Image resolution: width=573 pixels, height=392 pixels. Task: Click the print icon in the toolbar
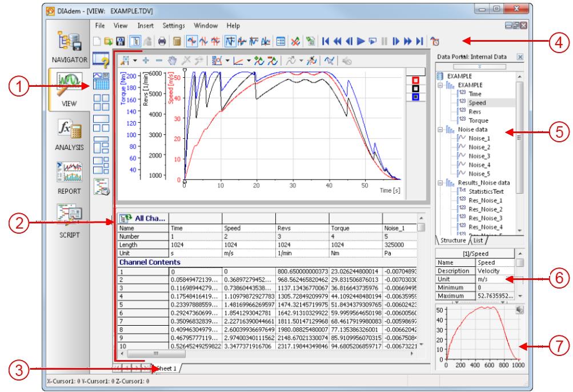[162, 41]
